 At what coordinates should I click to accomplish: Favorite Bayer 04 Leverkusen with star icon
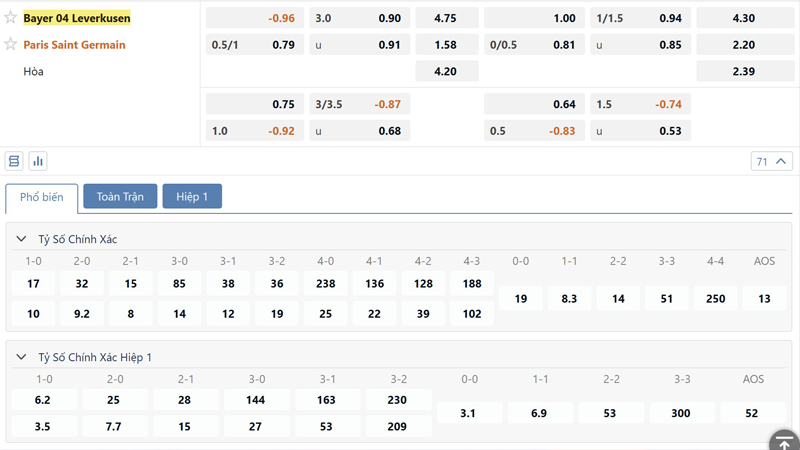pyautogui.click(x=11, y=18)
